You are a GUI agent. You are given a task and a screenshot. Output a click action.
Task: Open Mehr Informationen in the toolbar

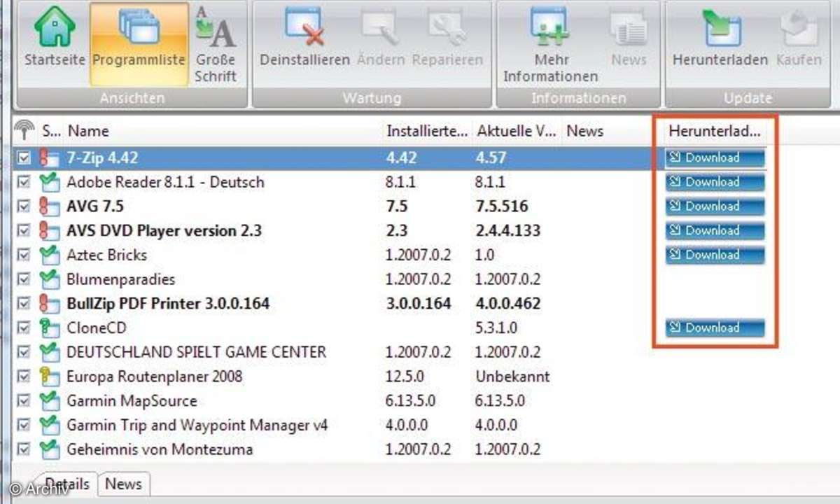[x=551, y=43]
